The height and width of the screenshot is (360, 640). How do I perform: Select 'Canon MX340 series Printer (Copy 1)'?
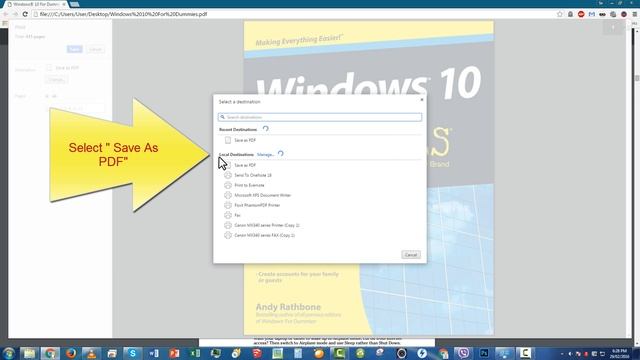click(267, 225)
